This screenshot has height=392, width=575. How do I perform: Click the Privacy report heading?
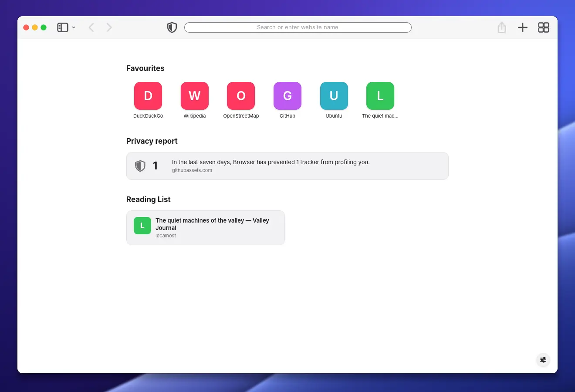(152, 141)
